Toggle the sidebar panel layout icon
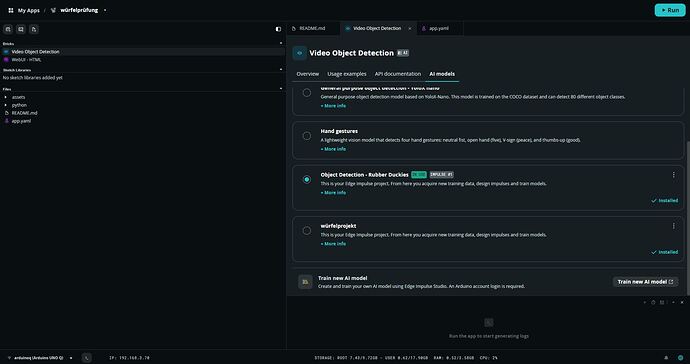The height and width of the screenshot is (364, 690). pos(278,29)
